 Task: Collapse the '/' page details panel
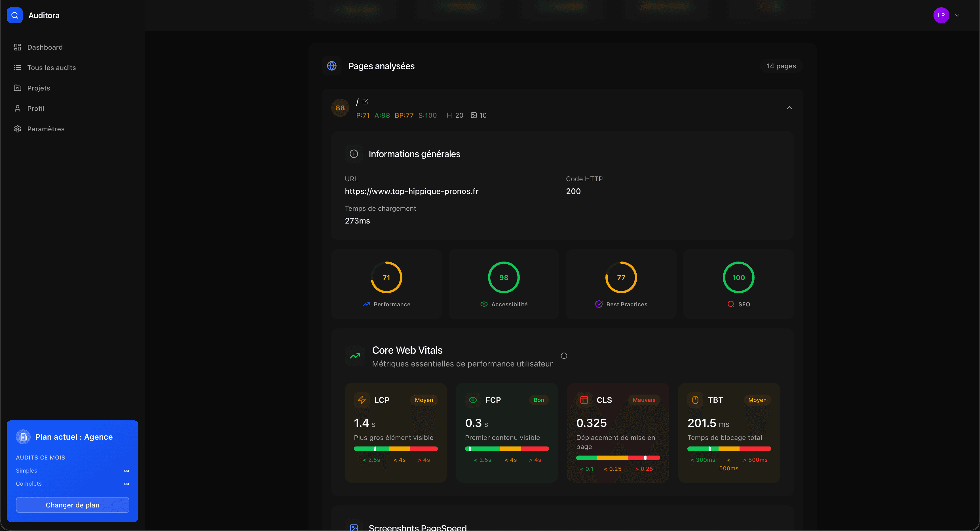pyautogui.click(x=789, y=108)
